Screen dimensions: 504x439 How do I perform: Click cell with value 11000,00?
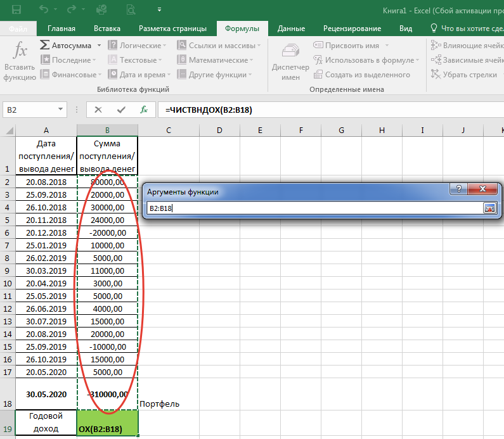click(107, 270)
